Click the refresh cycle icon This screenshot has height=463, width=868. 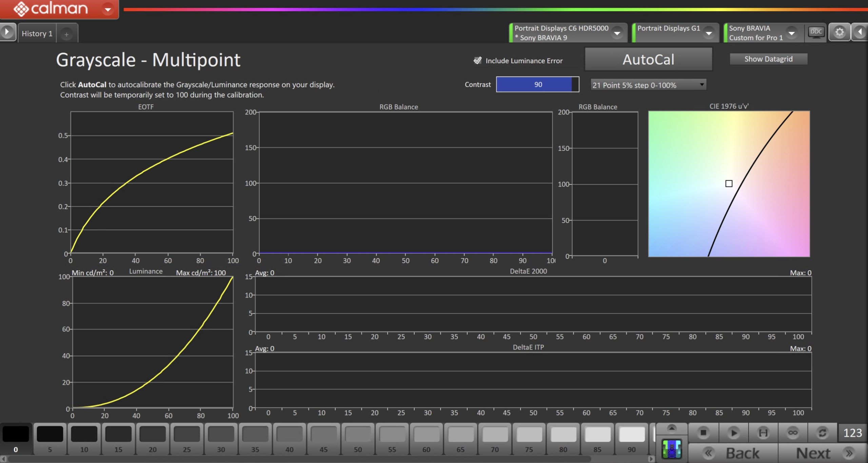coord(822,433)
